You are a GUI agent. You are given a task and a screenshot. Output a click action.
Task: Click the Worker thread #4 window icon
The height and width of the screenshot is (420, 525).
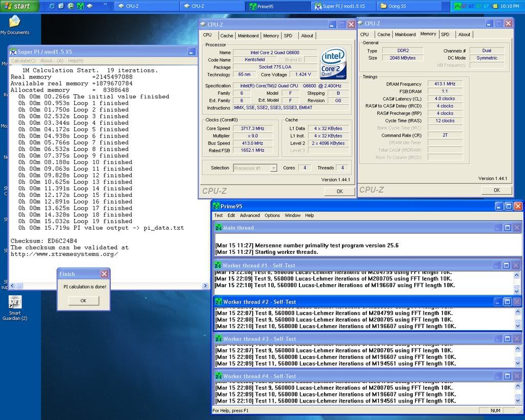point(218,376)
